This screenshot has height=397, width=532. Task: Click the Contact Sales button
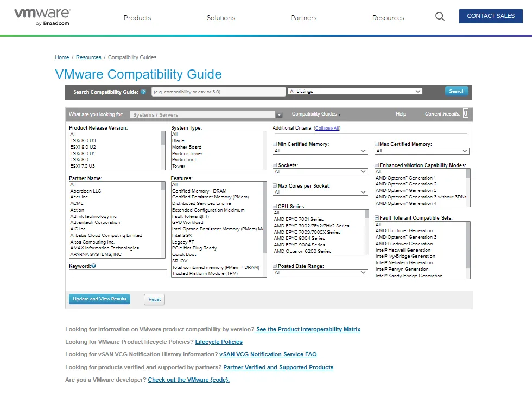(491, 16)
